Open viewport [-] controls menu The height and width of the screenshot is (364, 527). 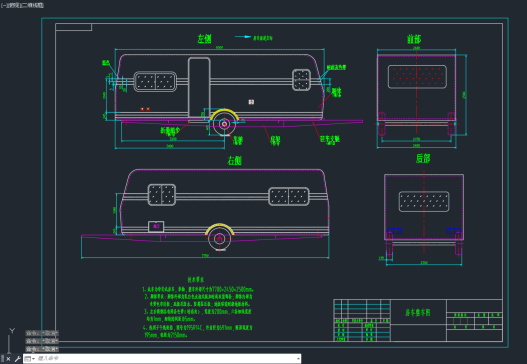click(x=3, y=5)
